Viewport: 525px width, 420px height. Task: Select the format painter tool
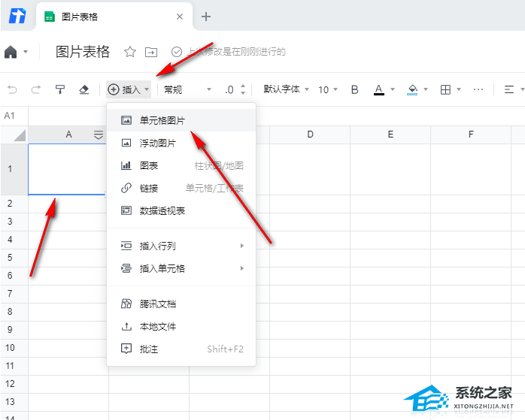click(60, 89)
